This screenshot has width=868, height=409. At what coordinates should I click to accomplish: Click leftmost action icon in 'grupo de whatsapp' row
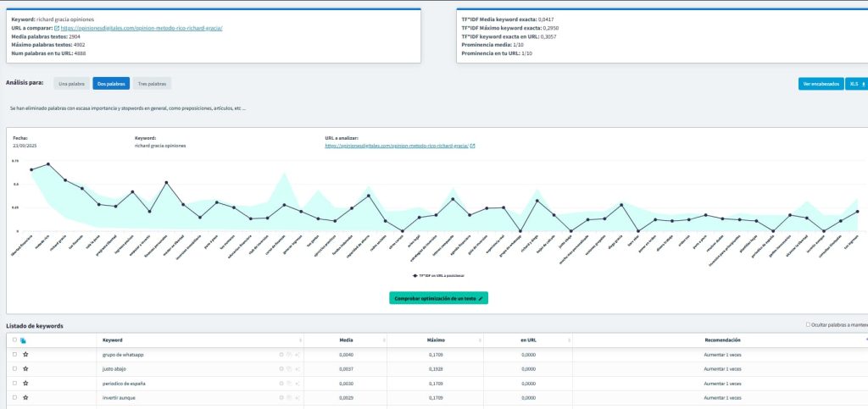[x=281, y=354]
